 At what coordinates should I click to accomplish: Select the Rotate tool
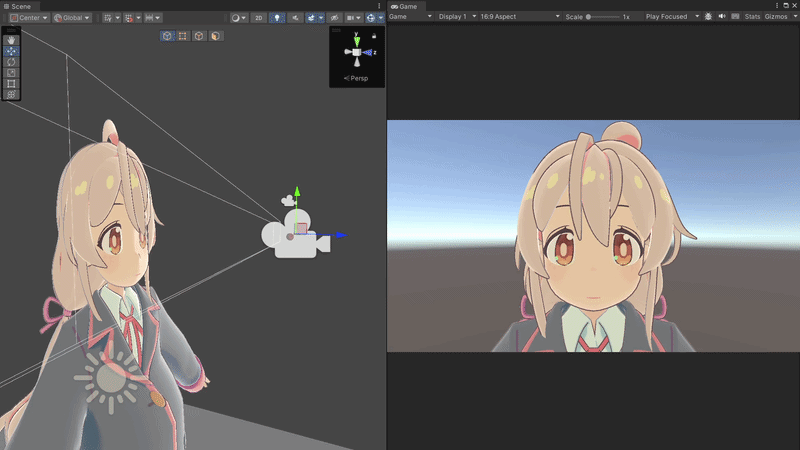(x=11, y=62)
